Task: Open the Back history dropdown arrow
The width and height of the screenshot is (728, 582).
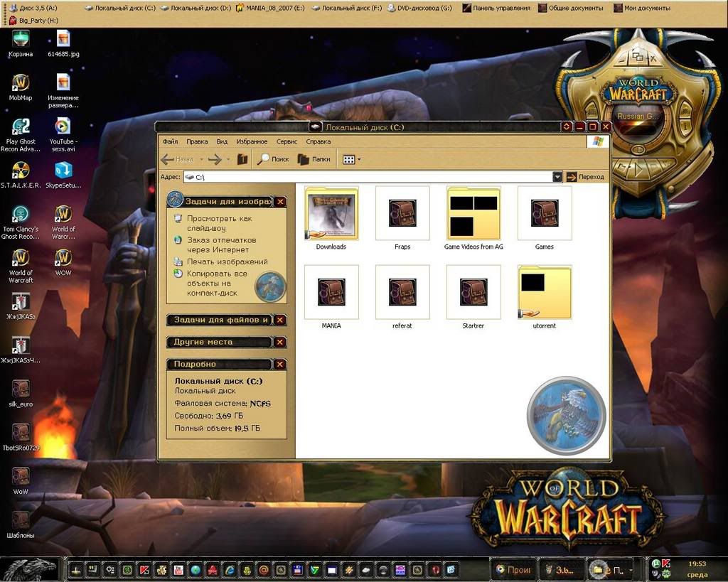Action: coord(201,160)
